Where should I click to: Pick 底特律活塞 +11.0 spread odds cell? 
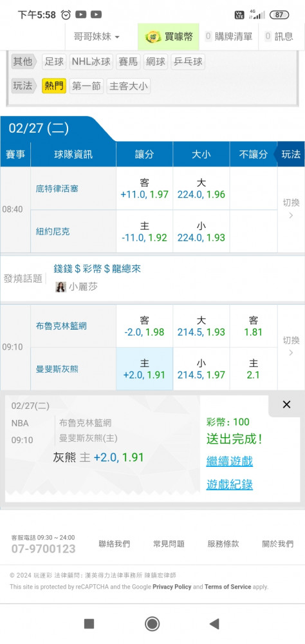[145, 189]
